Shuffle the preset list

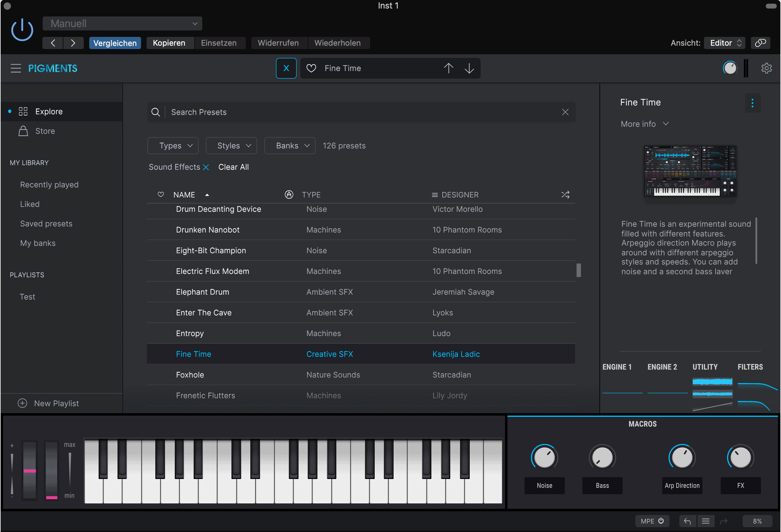point(565,195)
